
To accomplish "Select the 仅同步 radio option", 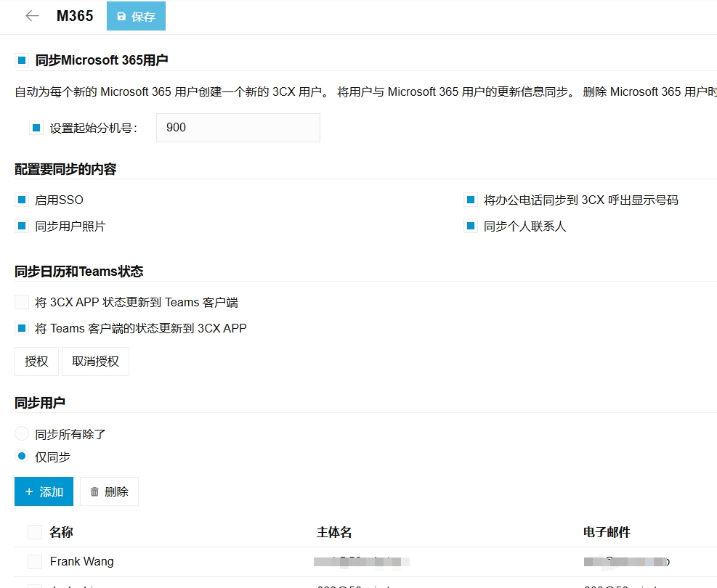I will tap(22, 456).
